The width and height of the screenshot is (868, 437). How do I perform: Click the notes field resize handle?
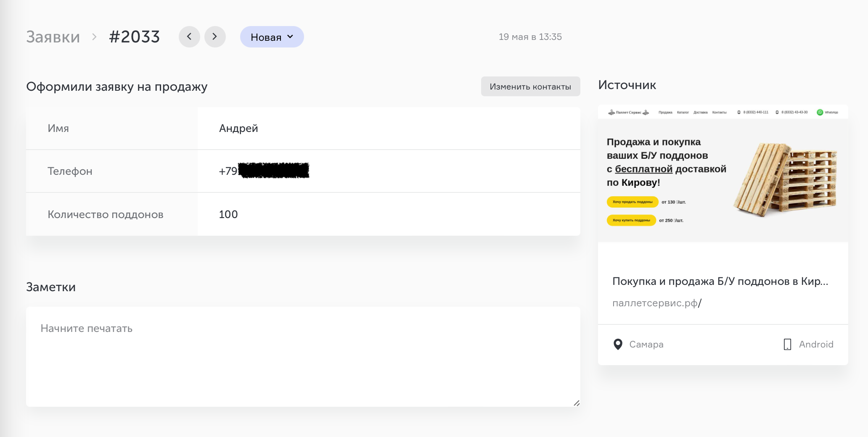(577, 403)
